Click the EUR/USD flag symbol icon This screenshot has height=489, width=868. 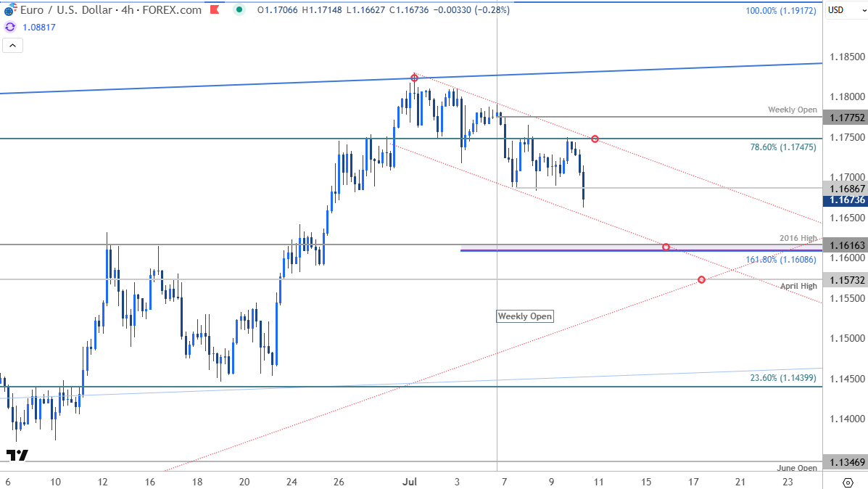pos(9,11)
